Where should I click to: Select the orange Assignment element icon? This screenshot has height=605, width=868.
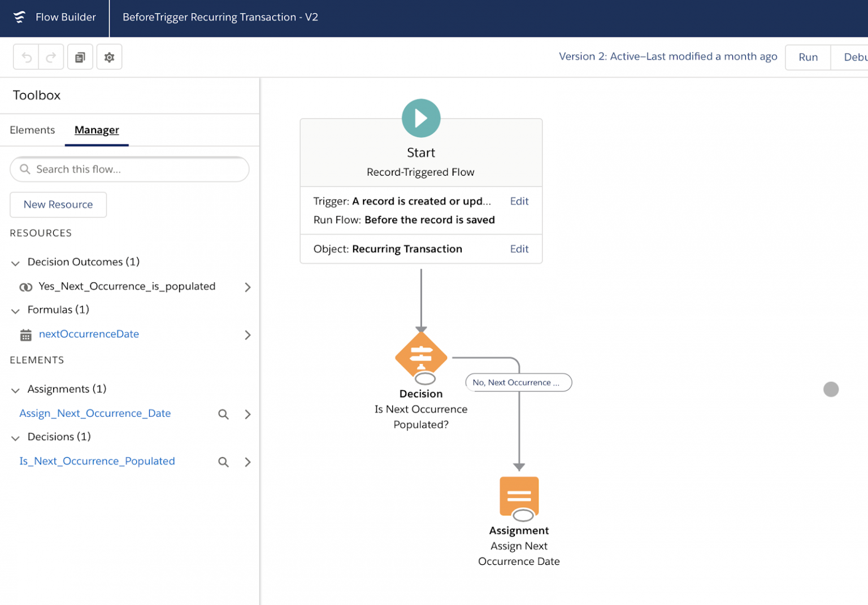tap(519, 496)
